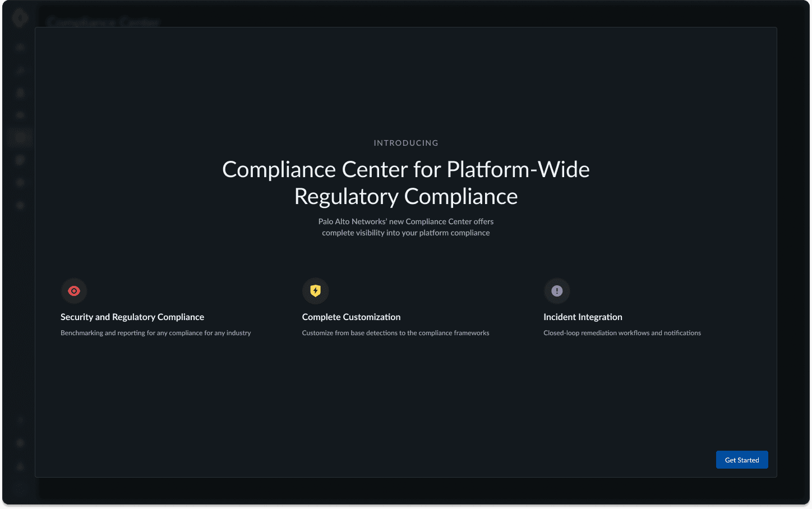Click the Benchmarking and reporting description text

[156, 333]
